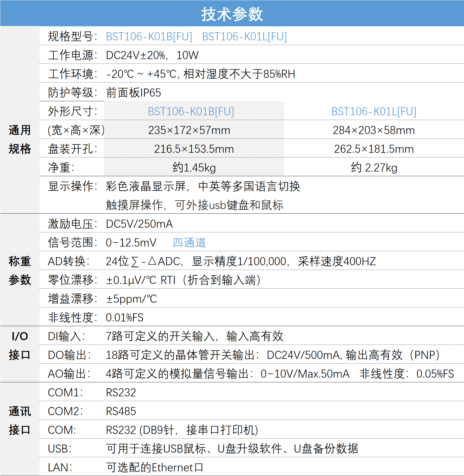Click the DC24V±20%, 10W value

click(x=152, y=55)
